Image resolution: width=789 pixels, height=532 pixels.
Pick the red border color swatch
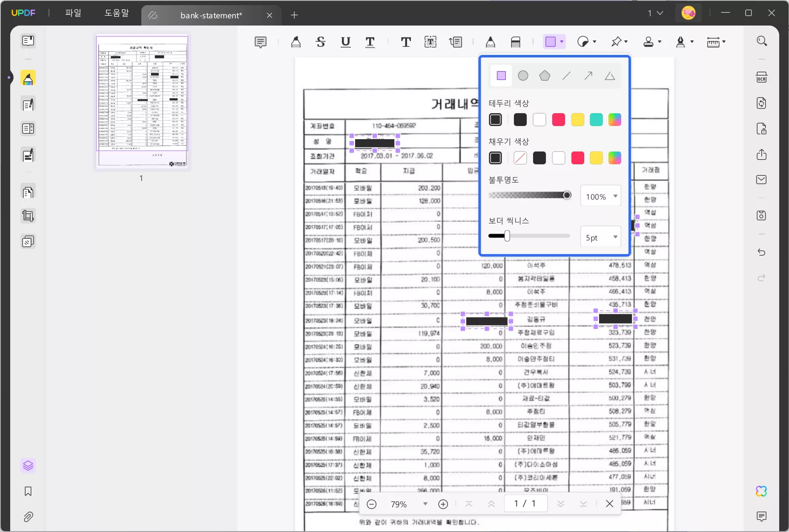(559, 120)
